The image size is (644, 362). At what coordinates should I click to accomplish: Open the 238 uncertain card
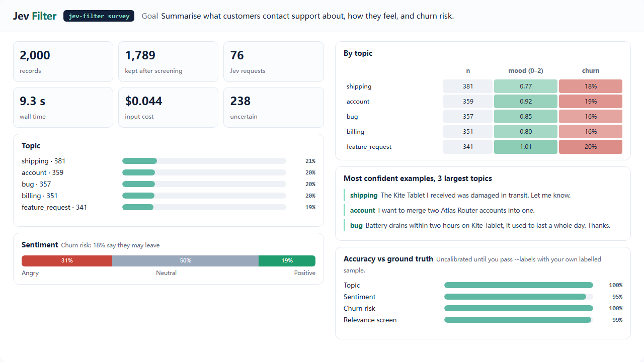(273, 107)
